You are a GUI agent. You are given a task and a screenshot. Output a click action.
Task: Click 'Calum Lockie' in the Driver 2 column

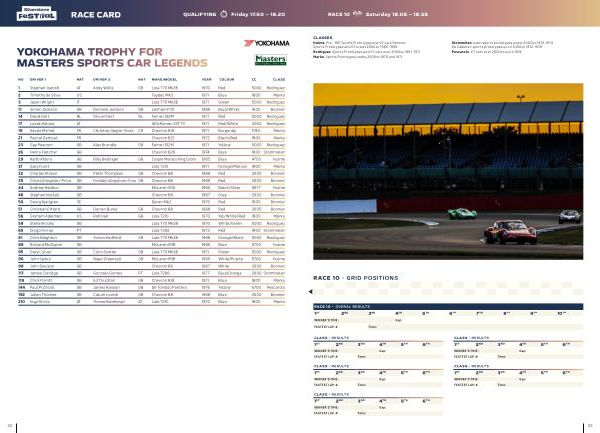click(105, 295)
